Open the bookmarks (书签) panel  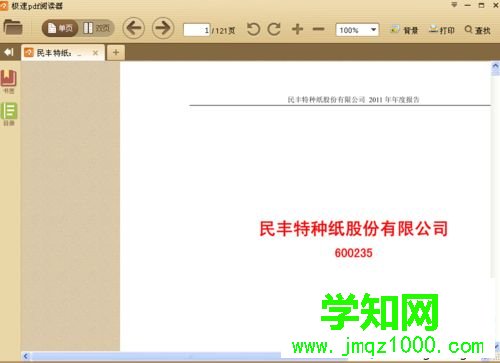coord(9,81)
